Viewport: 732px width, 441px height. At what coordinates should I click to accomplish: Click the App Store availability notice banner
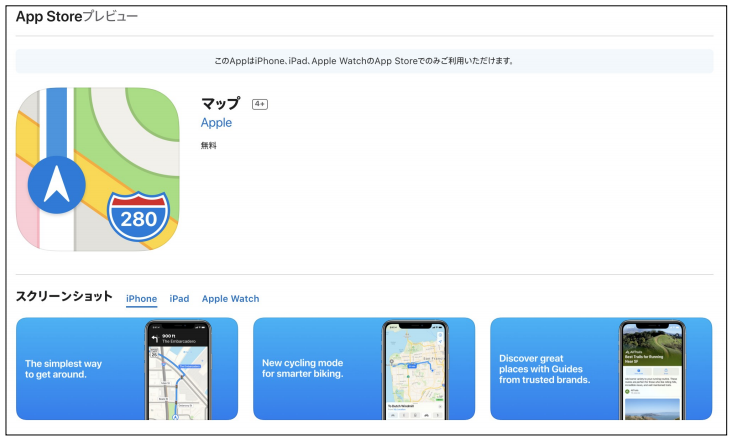pyautogui.click(x=365, y=61)
